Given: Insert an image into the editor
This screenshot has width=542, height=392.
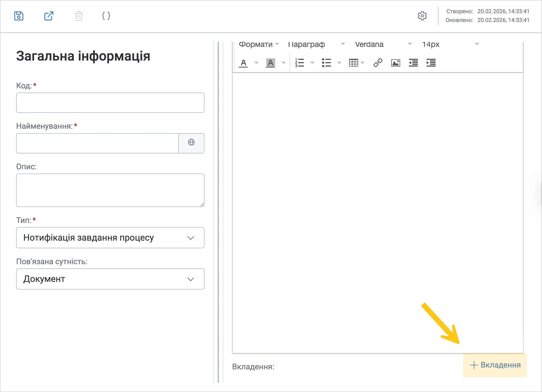Looking at the screenshot, I should (395, 63).
